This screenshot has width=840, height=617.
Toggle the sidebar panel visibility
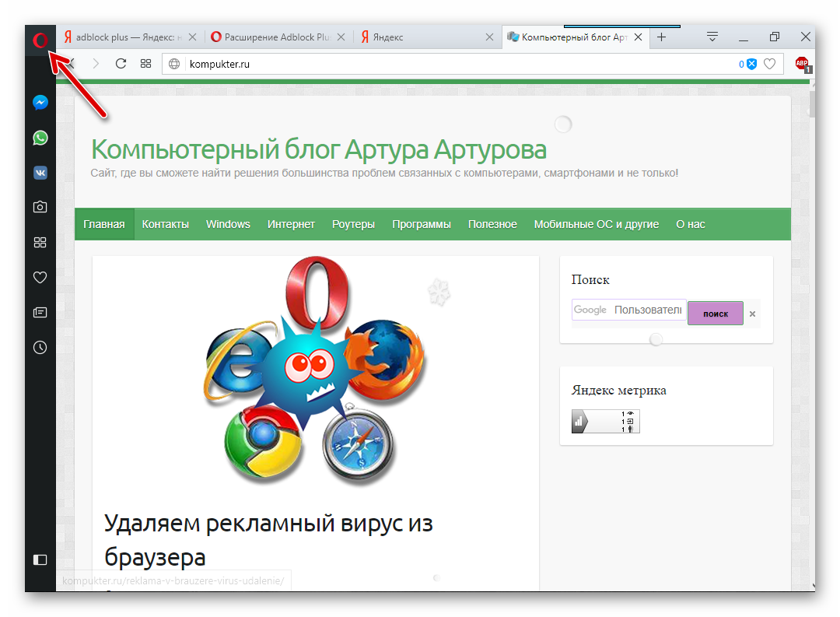pyautogui.click(x=40, y=559)
